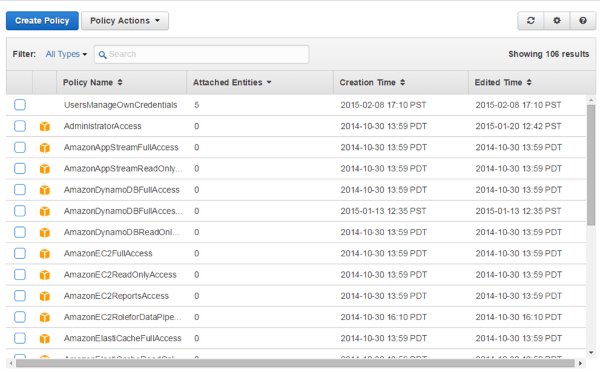Click the AmazonElastiCacheFullAccess policy box icon
The image size is (600, 374).
pos(45,339)
